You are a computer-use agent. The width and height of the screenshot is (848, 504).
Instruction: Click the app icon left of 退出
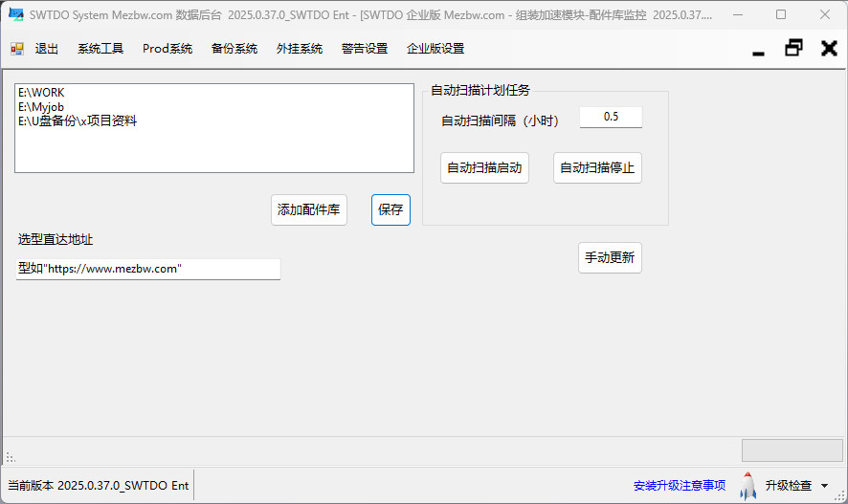[x=17, y=49]
